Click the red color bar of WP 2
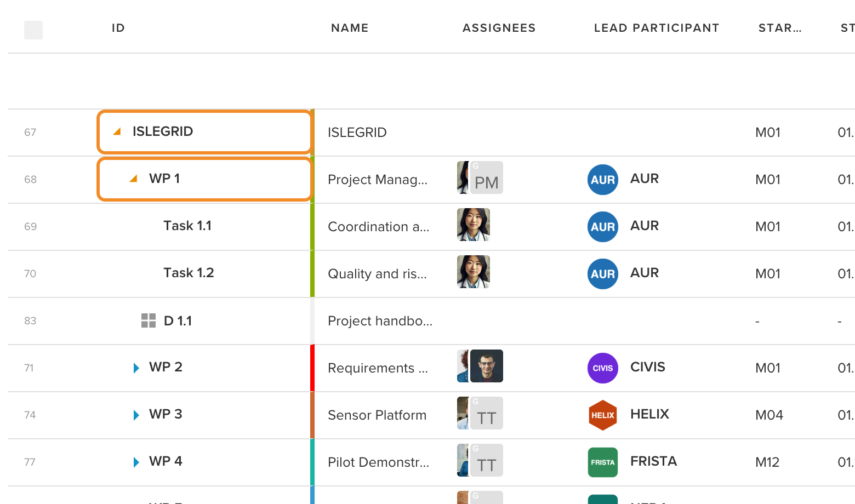 pos(312,368)
